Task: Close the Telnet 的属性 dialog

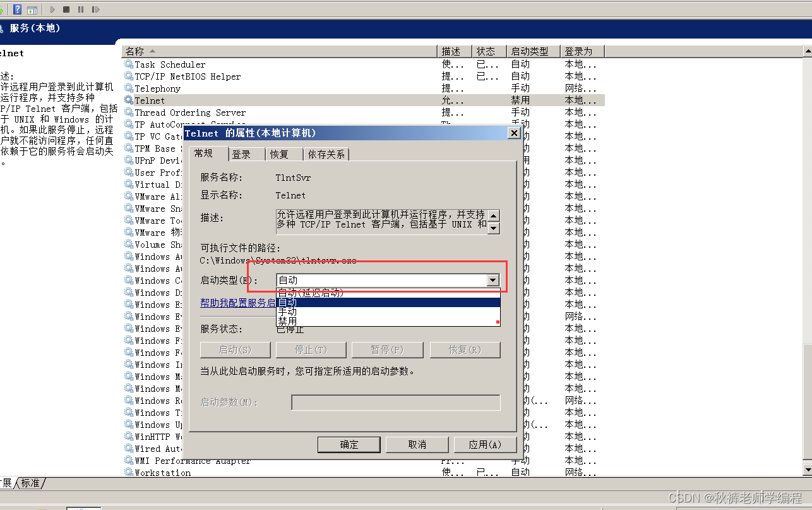Action: point(514,133)
